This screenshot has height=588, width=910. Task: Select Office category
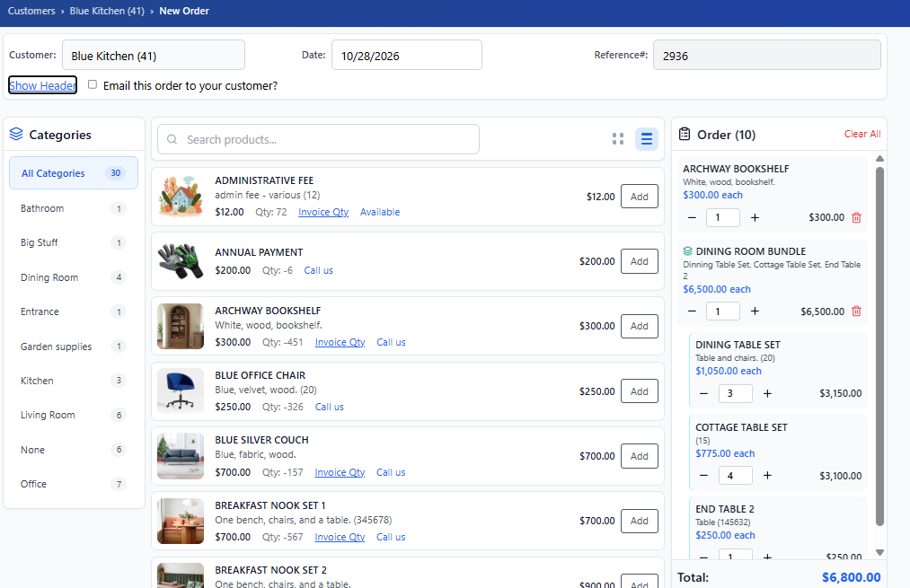click(74, 484)
